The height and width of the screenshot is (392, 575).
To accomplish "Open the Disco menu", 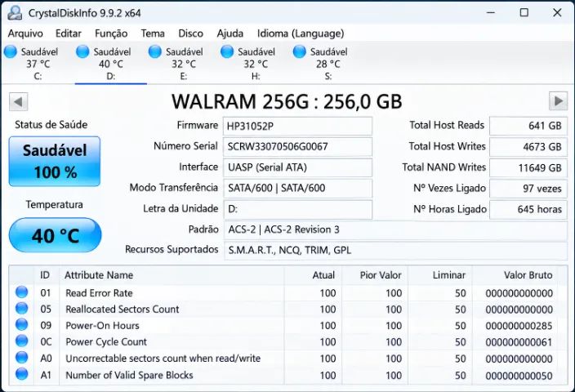I will tap(190, 33).
